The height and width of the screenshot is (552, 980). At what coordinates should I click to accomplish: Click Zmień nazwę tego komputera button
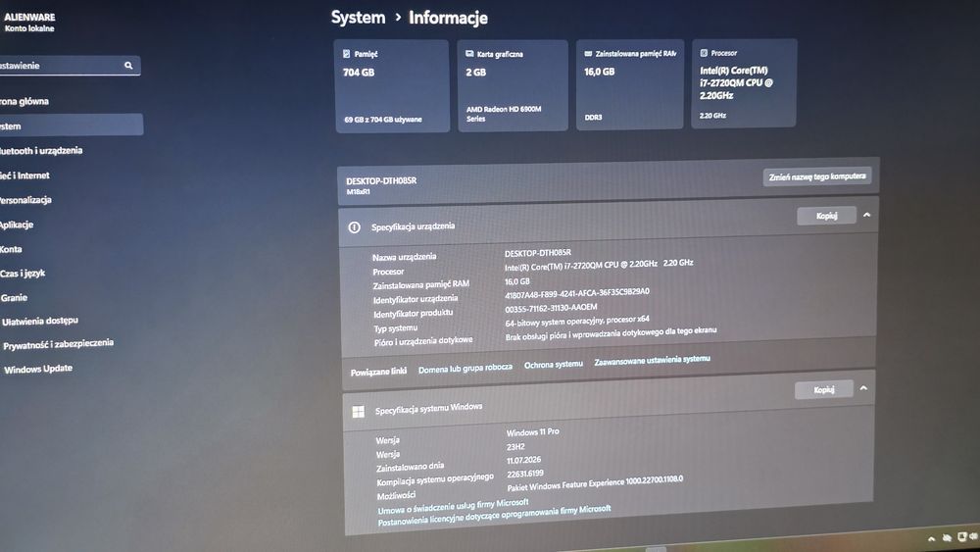(817, 176)
